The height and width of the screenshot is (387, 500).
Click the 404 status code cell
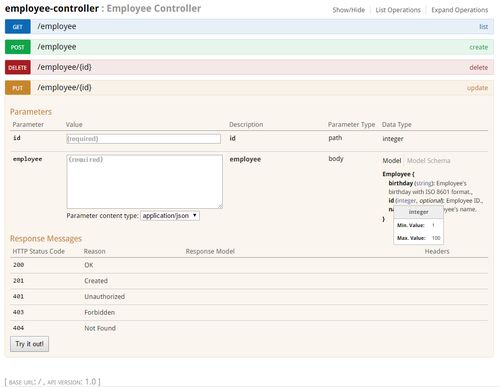point(18,328)
